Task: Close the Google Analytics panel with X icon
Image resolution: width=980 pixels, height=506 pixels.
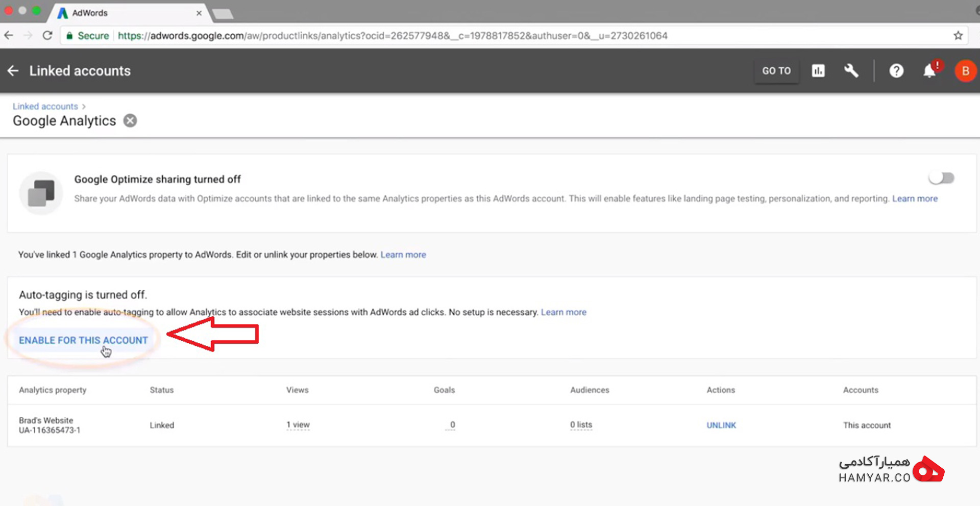Action: [130, 121]
